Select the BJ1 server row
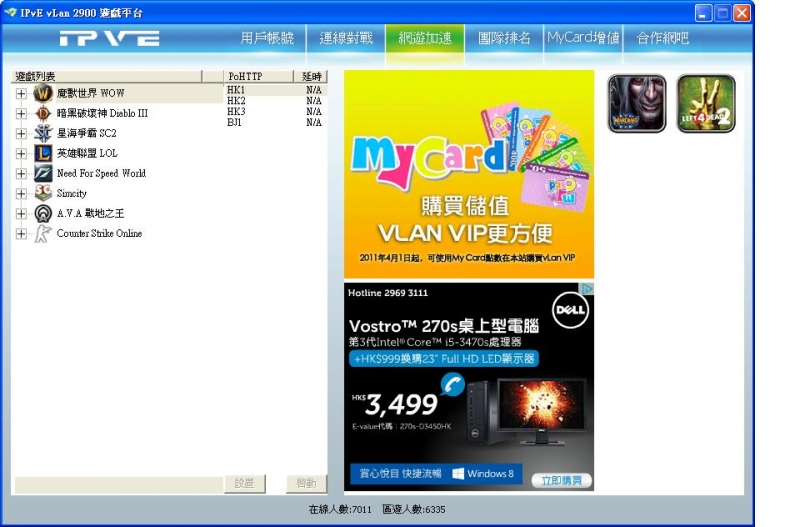This screenshot has height=527, width=800. tap(275, 122)
